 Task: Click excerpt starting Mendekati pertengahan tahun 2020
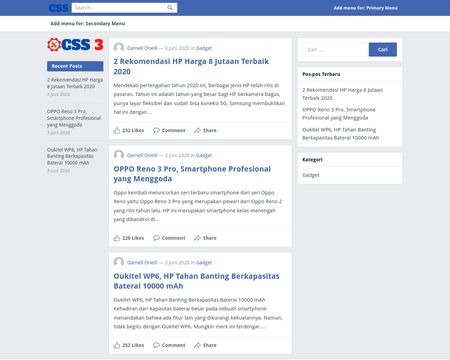click(199, 99)
